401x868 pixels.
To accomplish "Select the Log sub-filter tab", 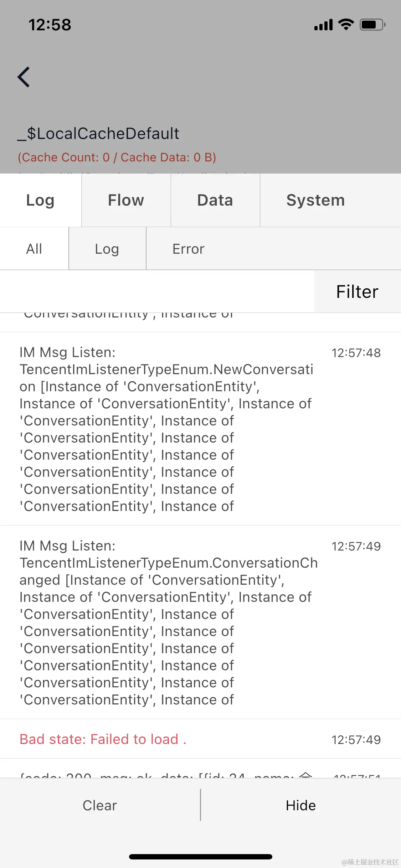I will tap(107, 249).
